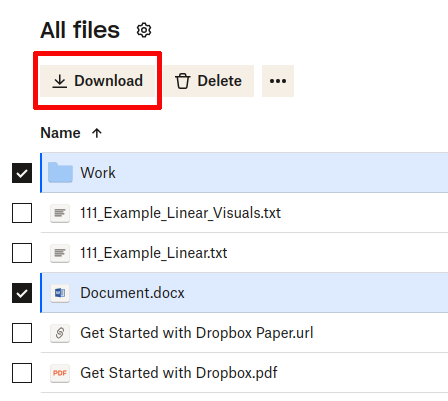This screenshot has width=448, height=401.
Task: Open Get Started with Dropbox.pdf name
Action: coord(179,373)
